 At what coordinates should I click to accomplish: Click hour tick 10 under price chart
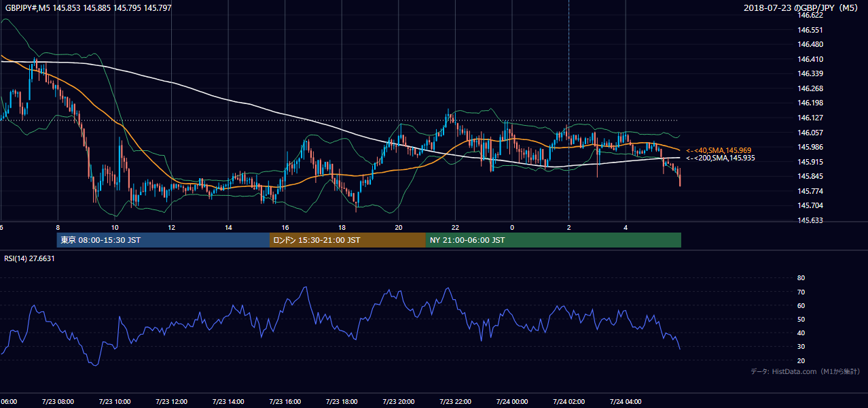tap(115, 227)
